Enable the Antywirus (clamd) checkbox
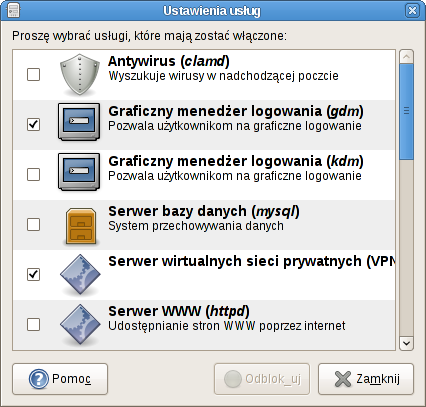This screenshot has width=426, height=407. coord(33,74)
